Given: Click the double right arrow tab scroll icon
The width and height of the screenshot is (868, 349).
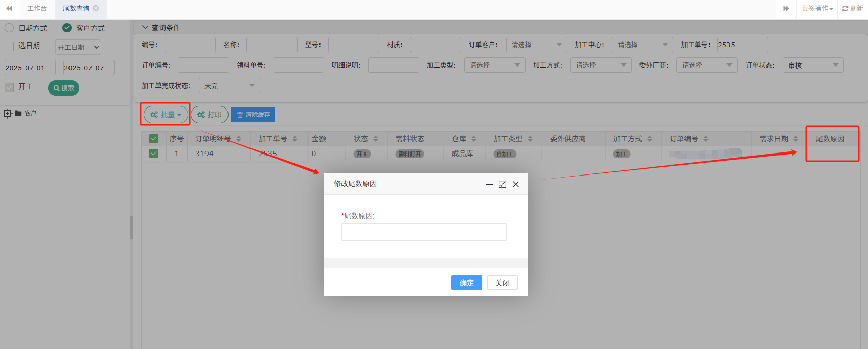Looking at the screenshot, I should pyautogui.click(x=786, y=9).
